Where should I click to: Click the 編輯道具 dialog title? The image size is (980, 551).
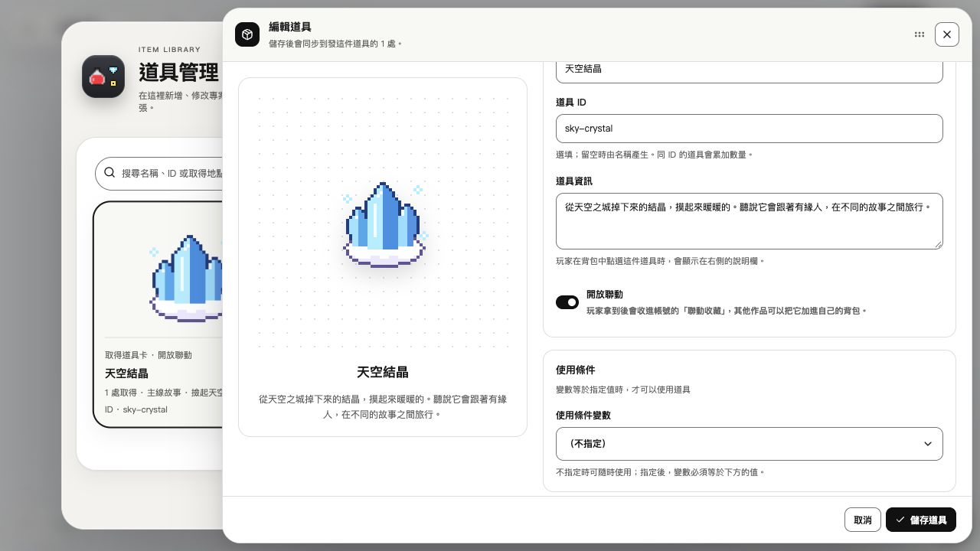(290, 27)
